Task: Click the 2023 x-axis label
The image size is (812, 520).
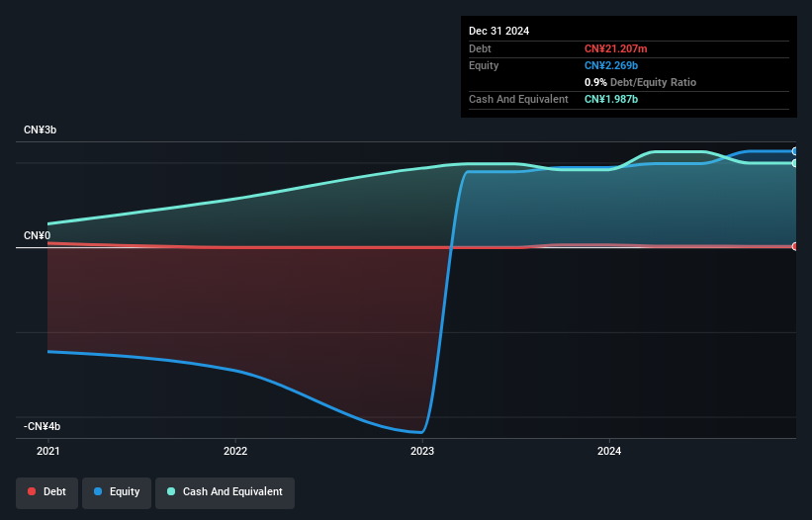Action: [422, 451]
